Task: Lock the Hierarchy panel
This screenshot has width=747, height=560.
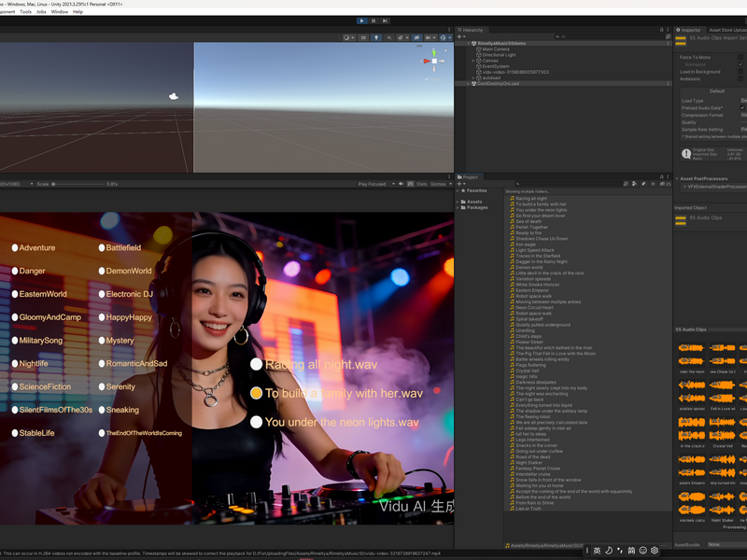Action: point(661,30)
